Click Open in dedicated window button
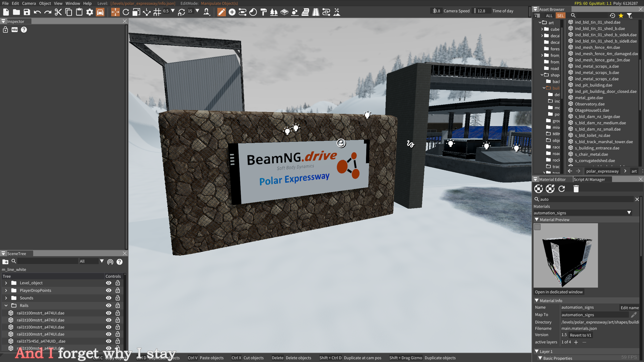 [x=558, y=292]
